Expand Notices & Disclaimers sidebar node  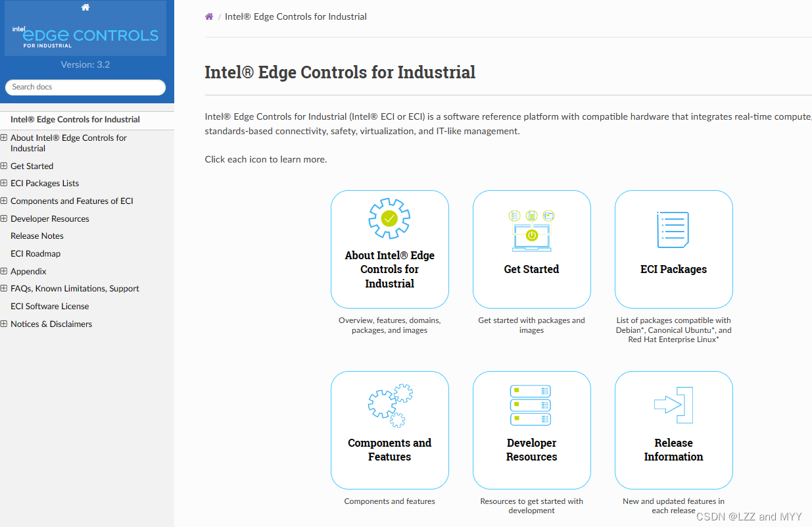tap(4, 324)
